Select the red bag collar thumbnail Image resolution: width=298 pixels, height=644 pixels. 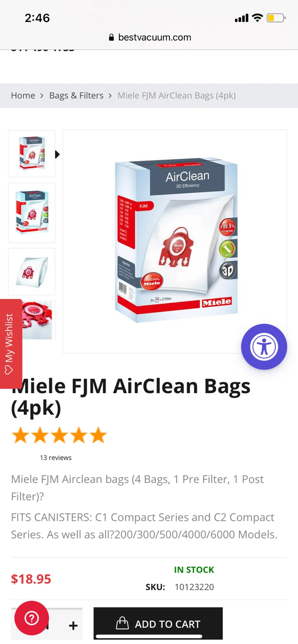click(x=32, y=320)
